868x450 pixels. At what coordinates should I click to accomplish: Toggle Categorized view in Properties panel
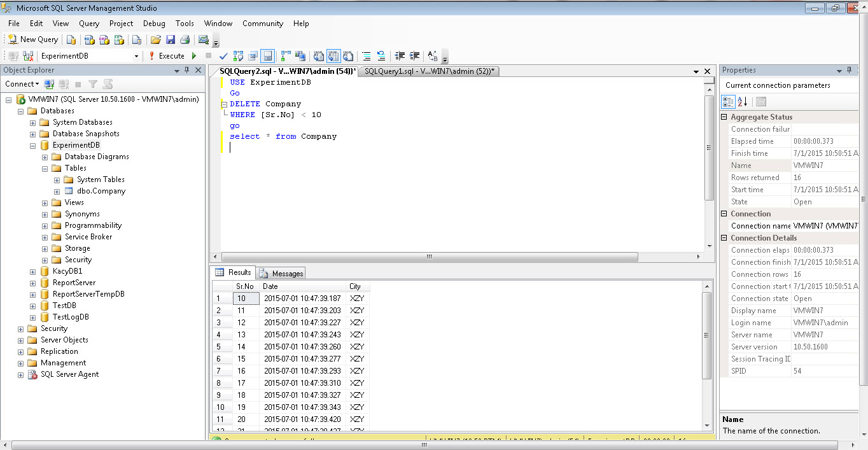click(729, 102)
